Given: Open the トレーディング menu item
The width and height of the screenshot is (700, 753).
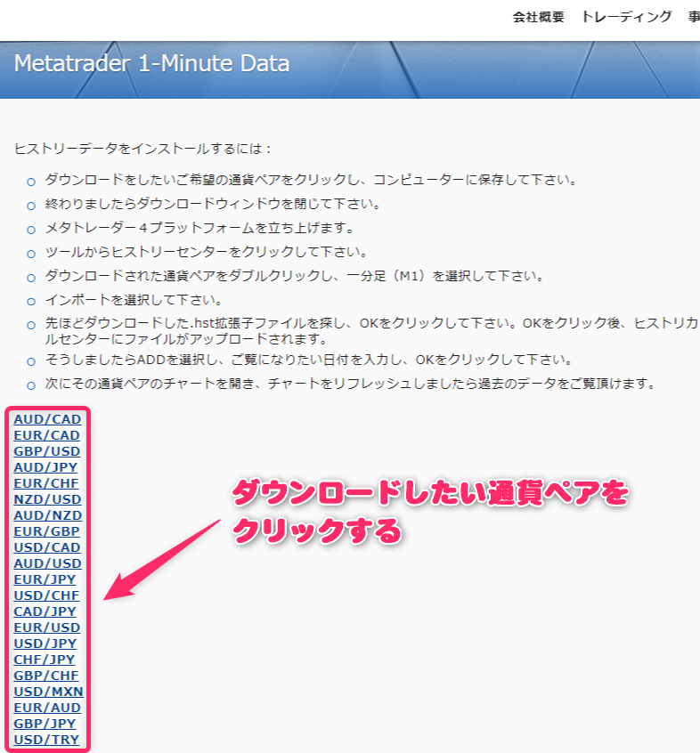Looking at the screenshot, I should tap(626, 17).
